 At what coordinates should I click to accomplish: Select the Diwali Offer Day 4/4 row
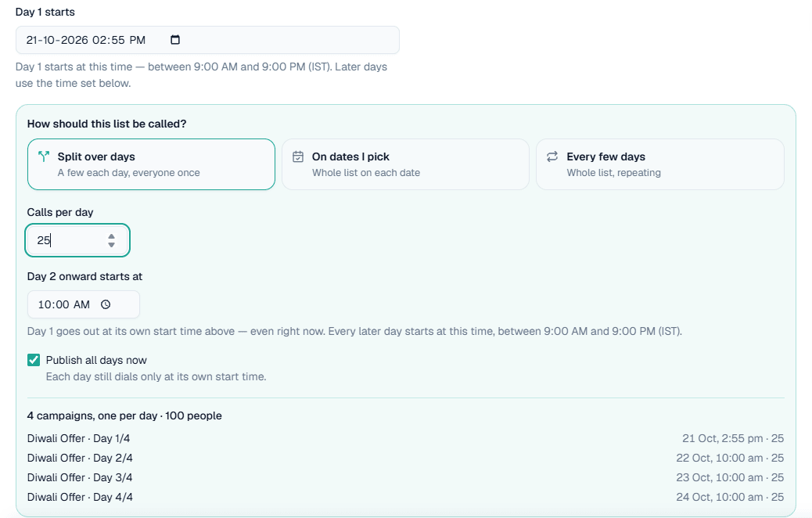pos(405,498)
